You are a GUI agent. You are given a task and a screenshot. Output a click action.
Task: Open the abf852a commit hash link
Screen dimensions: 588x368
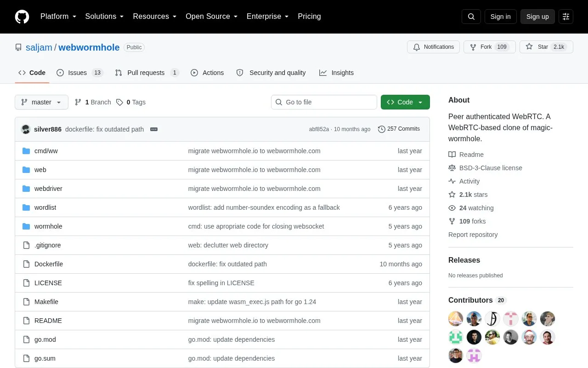coord(319,129)
